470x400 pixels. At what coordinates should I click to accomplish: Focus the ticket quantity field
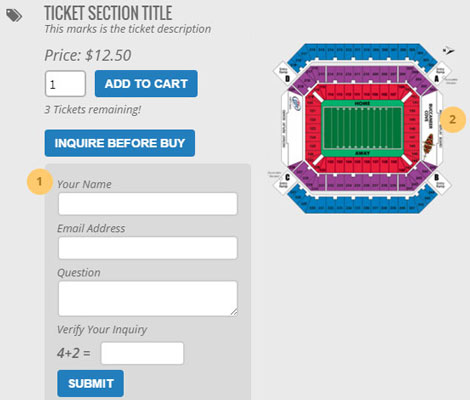65,84
